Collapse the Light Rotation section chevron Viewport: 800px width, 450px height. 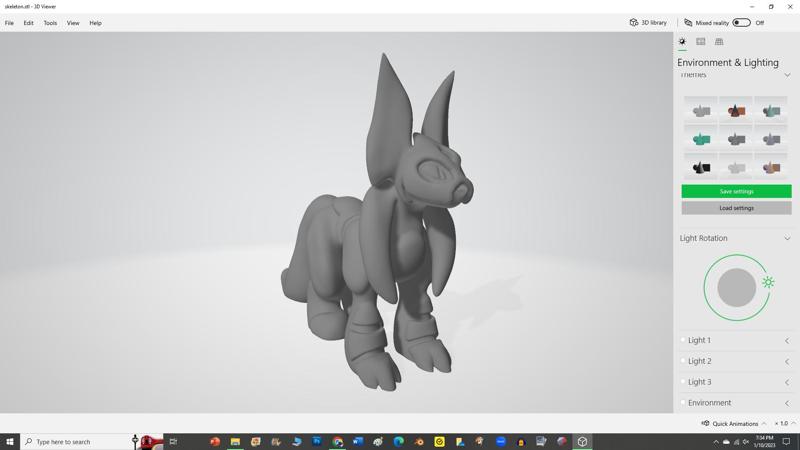[x=787, y=238]
